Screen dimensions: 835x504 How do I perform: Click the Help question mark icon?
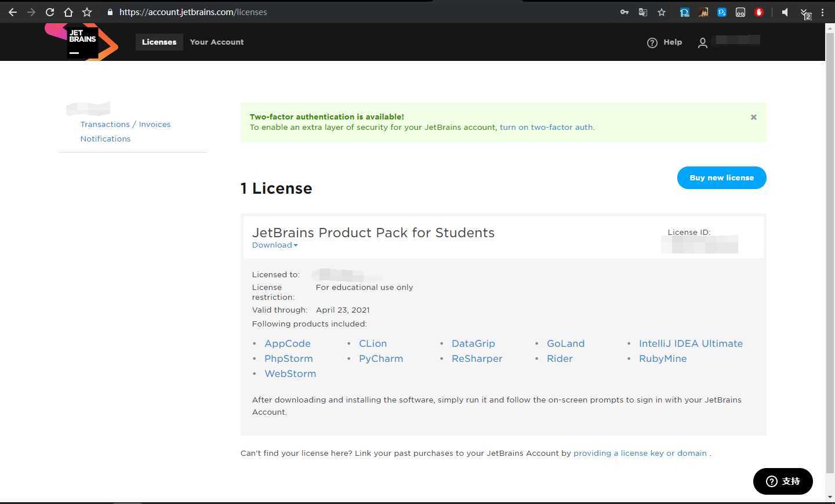point(652,43)
